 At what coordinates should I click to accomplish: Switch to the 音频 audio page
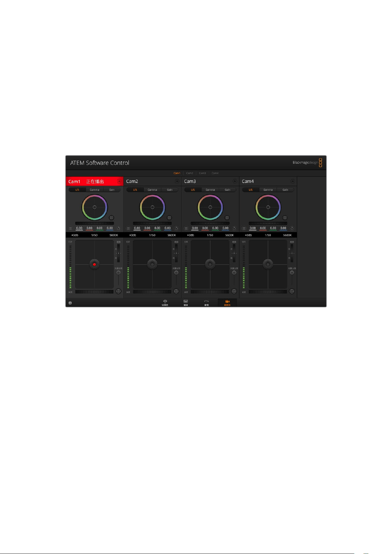tap(207, 303)
